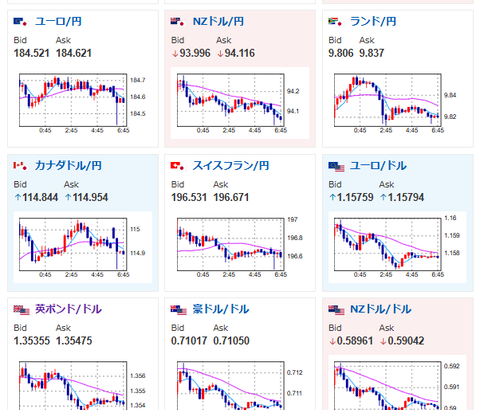Open the ユーロ/ドル pair link
This screenshot has width=480, height=410.
click(x=378, y=165)
